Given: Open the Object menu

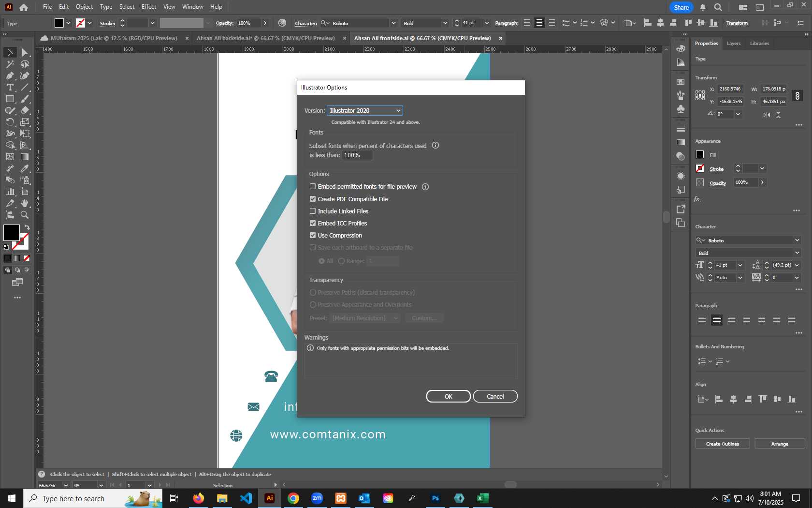Looking at the screenshot, I should [x=84, y=7].
